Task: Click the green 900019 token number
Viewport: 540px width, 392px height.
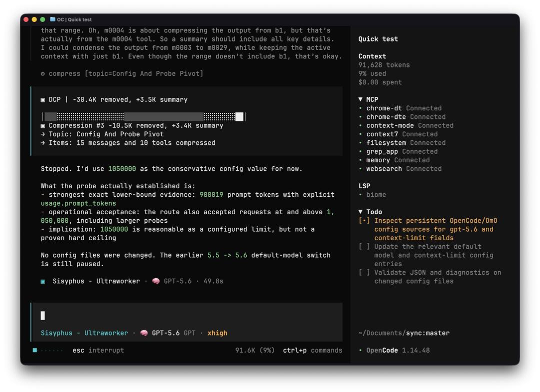Action: tap(211, 195)
